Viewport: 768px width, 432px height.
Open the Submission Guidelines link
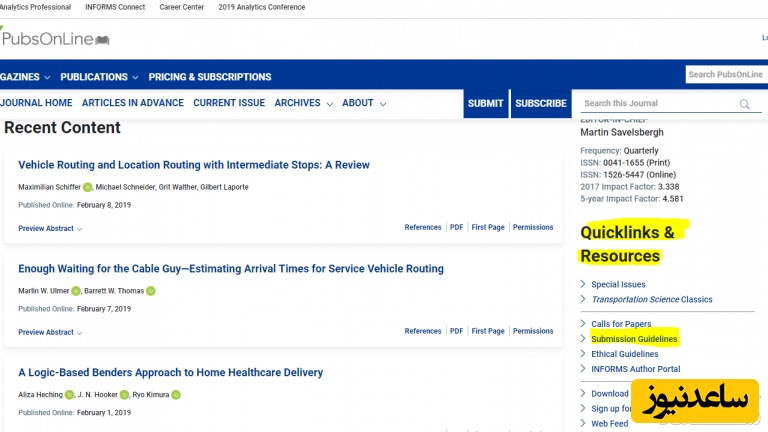634,339
